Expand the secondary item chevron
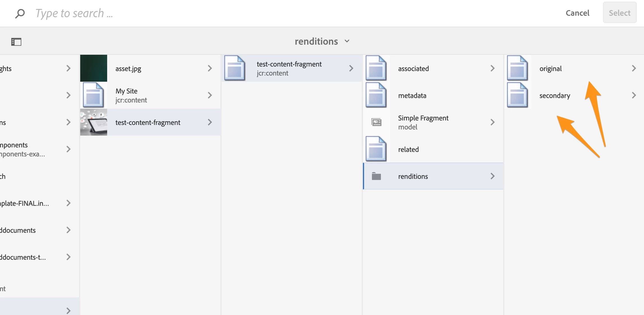The height and width of the screenshot is (315, 644). pos(634,95)
